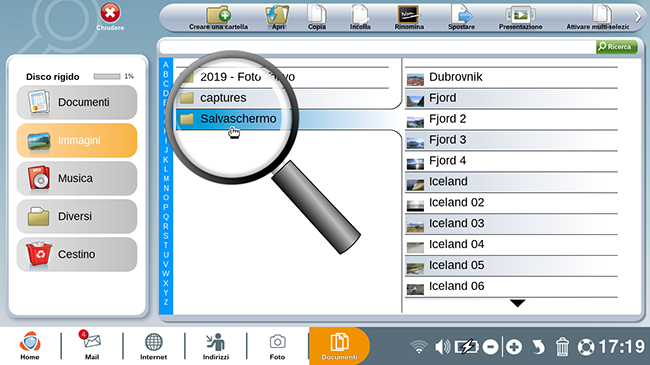Open Mail from the bottom bar
The width and height of the screenshot is (650, 365).
click(x=92, y=346)
